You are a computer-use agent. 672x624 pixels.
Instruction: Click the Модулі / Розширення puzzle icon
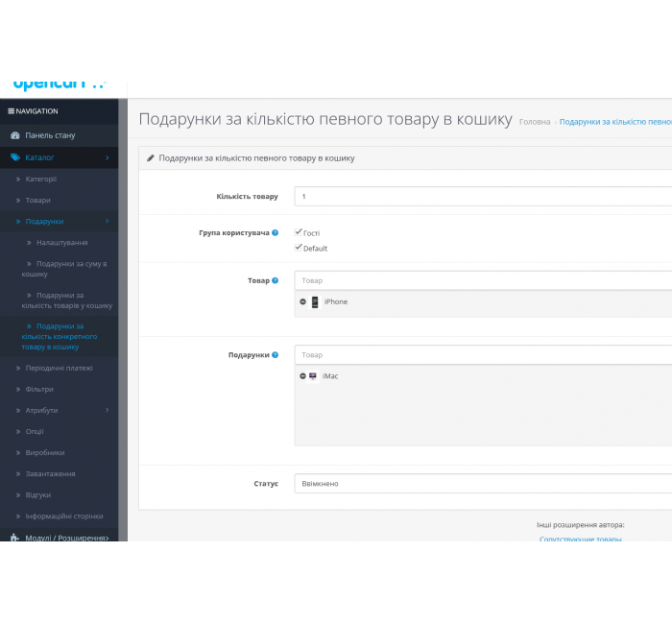click(14, 538)
